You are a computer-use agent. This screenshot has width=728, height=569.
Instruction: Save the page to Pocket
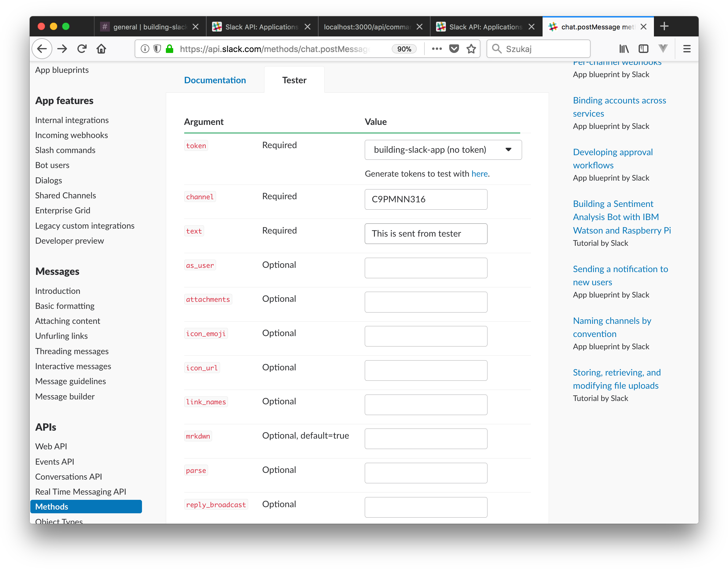pos(454,49)
